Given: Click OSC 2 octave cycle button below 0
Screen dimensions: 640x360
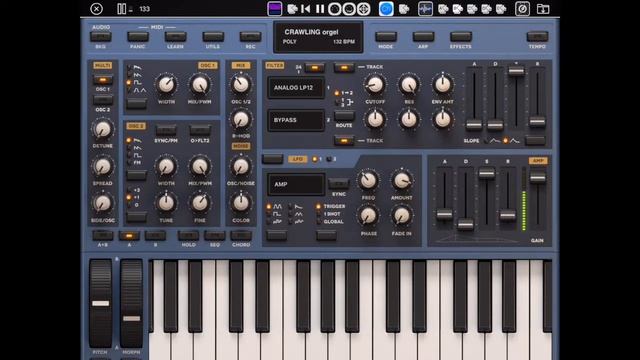Looking at the screenshot, I should (x=136, y=217).
